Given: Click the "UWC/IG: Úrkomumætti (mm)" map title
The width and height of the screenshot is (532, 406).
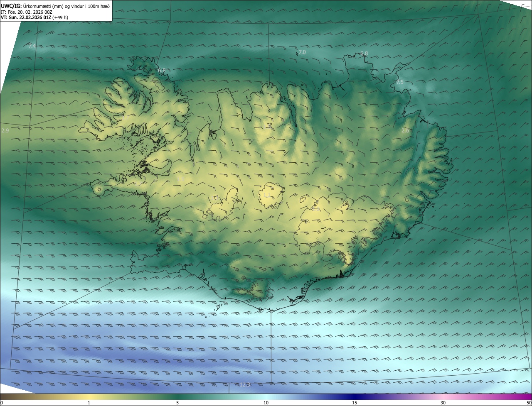Looking at the screenshot, I should coord(55,6).
